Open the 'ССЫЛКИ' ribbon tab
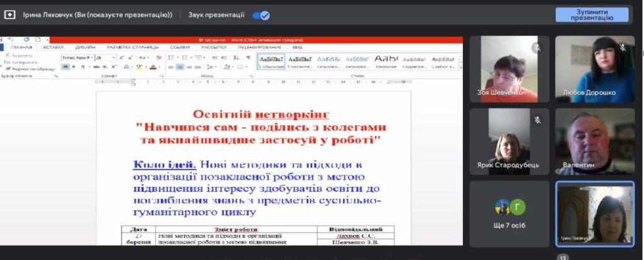 [179, 47]
